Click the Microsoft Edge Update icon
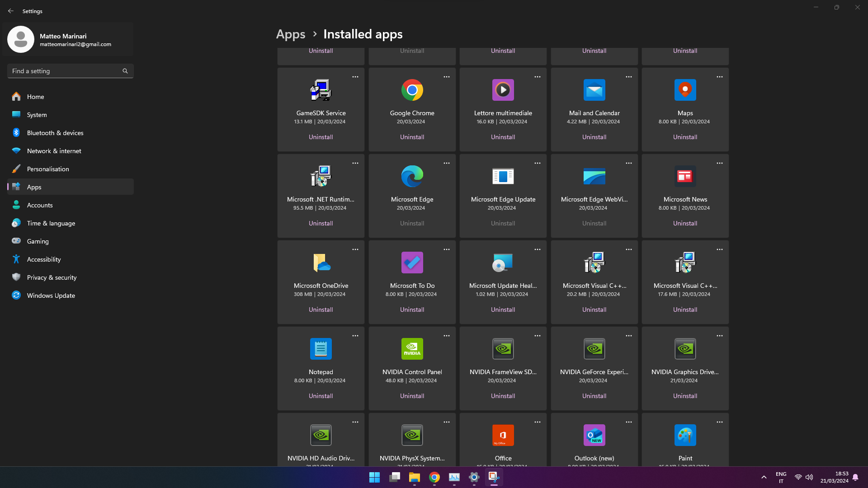This screenshot has height=488, width=868. [x=503, y=176]
